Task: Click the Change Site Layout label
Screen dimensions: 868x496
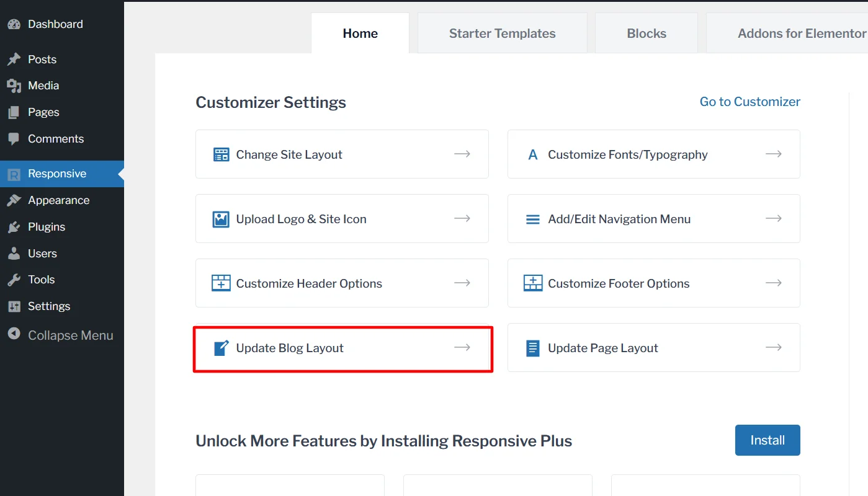Action: (x=289, y=154)
